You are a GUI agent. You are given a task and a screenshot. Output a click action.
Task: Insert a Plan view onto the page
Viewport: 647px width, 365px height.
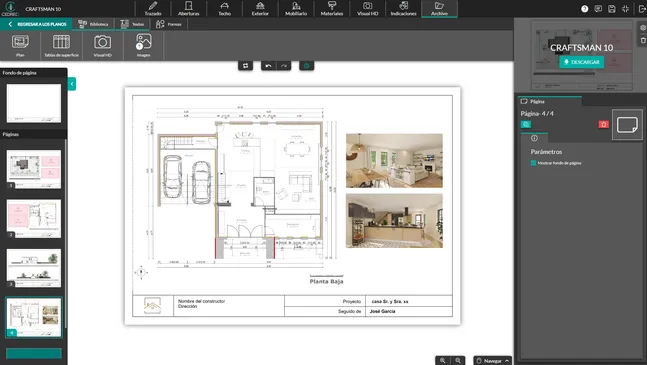20,46
